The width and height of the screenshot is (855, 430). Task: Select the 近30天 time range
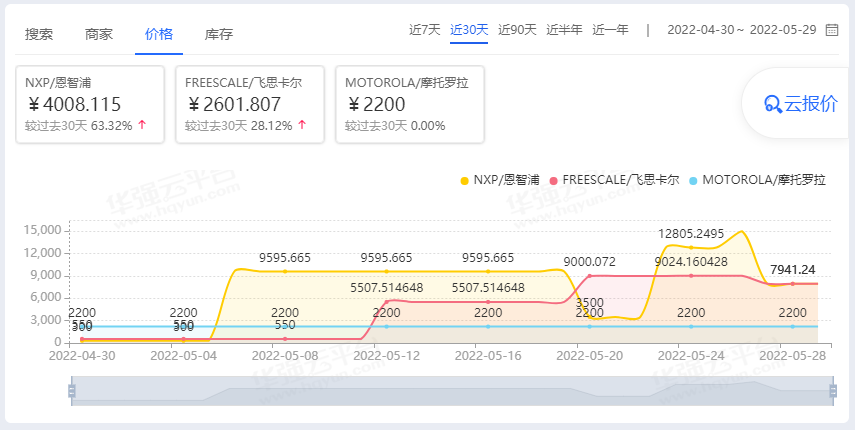pyautogui.click(x=469, y=30)
